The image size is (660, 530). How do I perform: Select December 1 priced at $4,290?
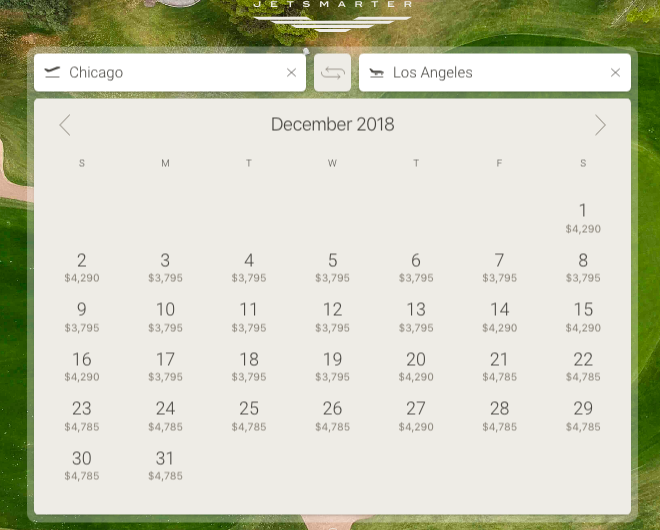point(583,216)
